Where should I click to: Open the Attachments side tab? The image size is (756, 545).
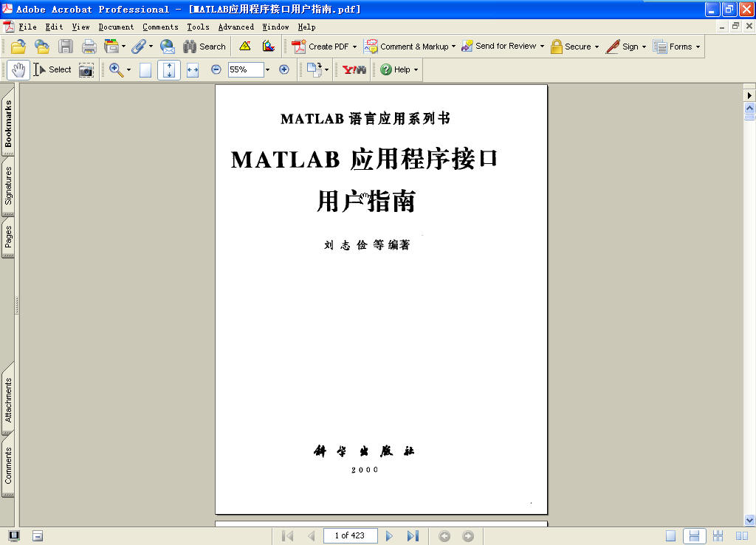coord(8,400)
